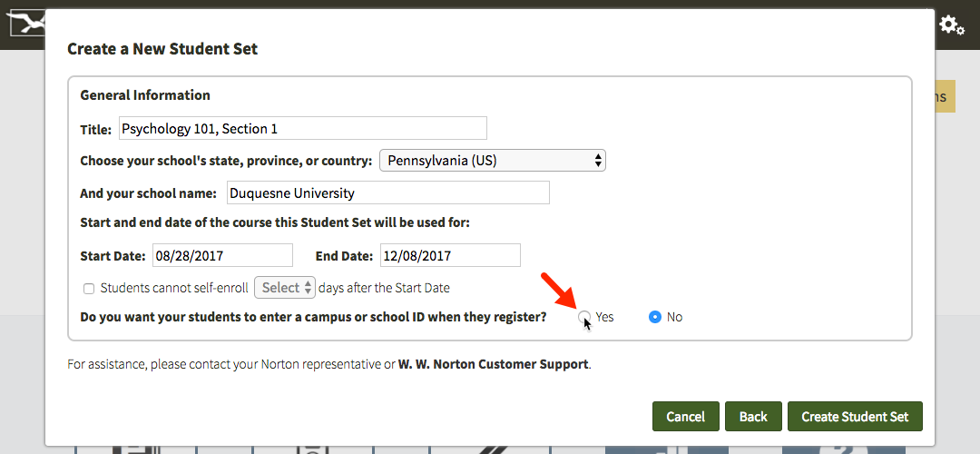Open W. W. Norton Customer Support link
Screen dimensions: 980x454
pos(493,364)
